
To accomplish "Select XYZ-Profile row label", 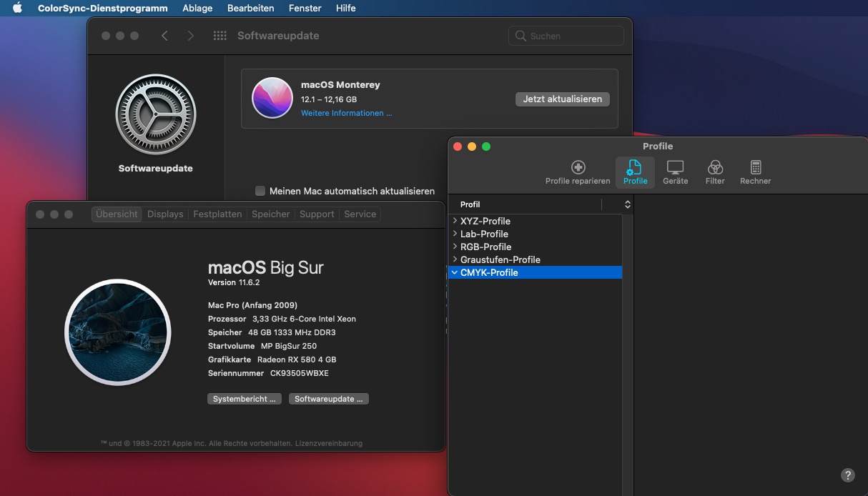I will click(485, 221).
